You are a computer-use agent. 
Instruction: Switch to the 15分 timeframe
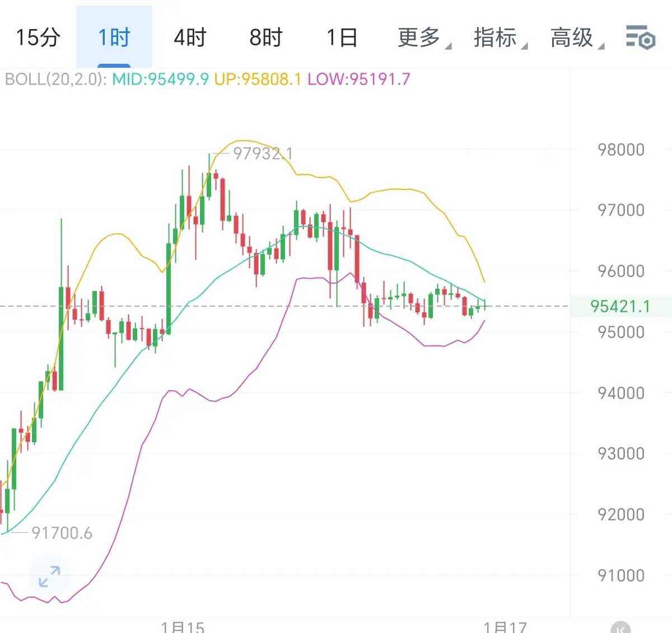38,37
